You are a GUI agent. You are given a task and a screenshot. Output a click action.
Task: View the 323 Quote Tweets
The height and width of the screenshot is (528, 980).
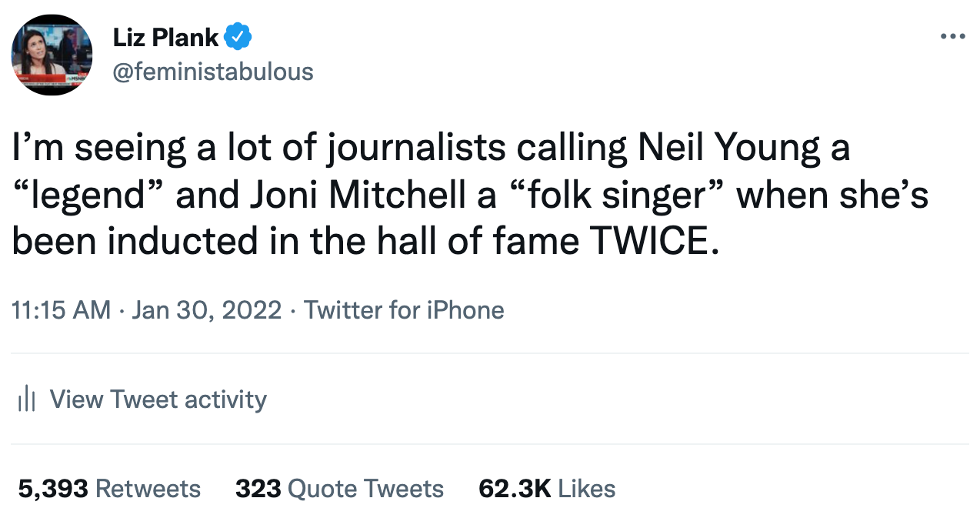coord(339,489)
